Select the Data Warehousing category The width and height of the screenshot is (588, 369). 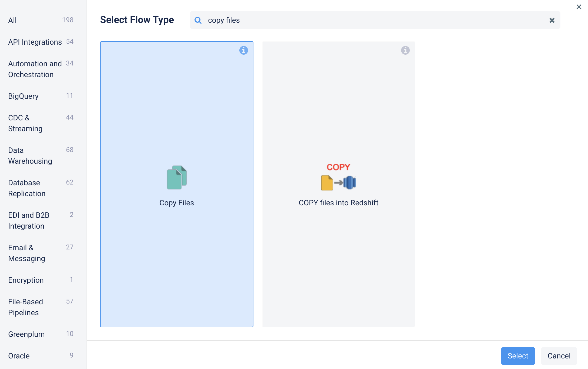pos(41,156)
